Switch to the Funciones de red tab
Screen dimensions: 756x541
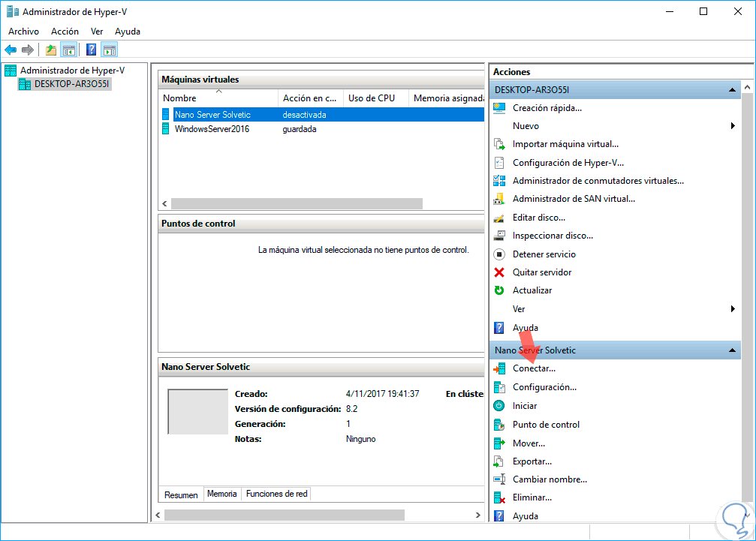point(276,494)
